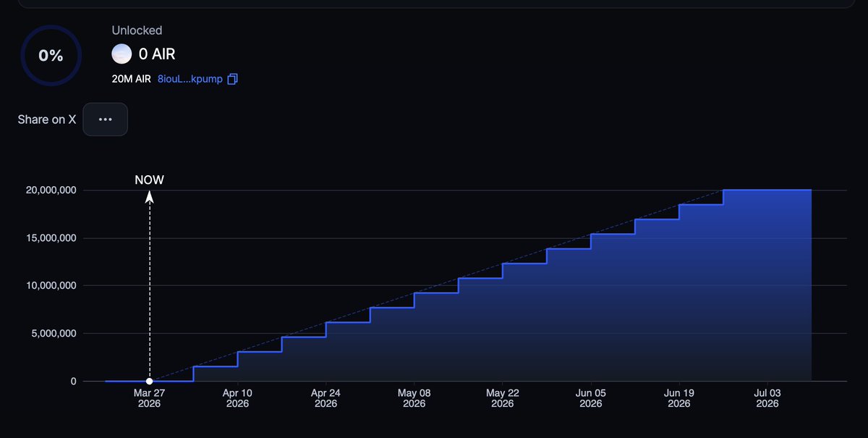Copy the 8iouL...kpump address icon

(x=232, y=79)
